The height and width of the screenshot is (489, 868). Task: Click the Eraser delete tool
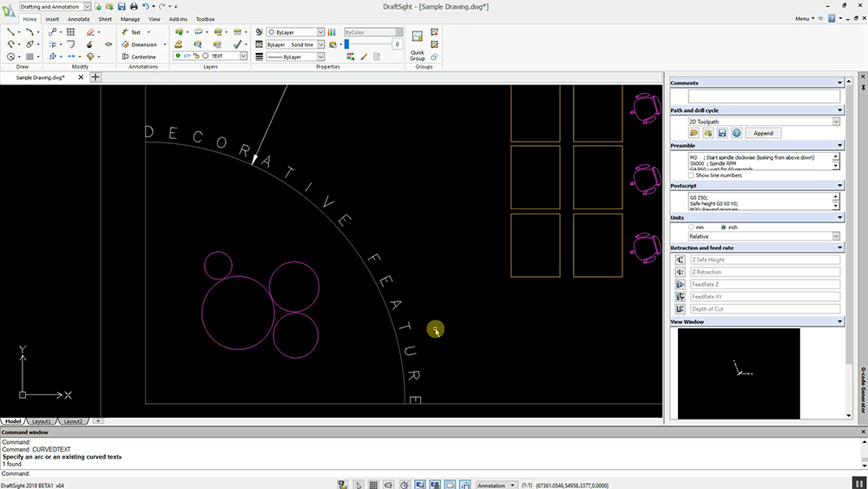point(90,32)
